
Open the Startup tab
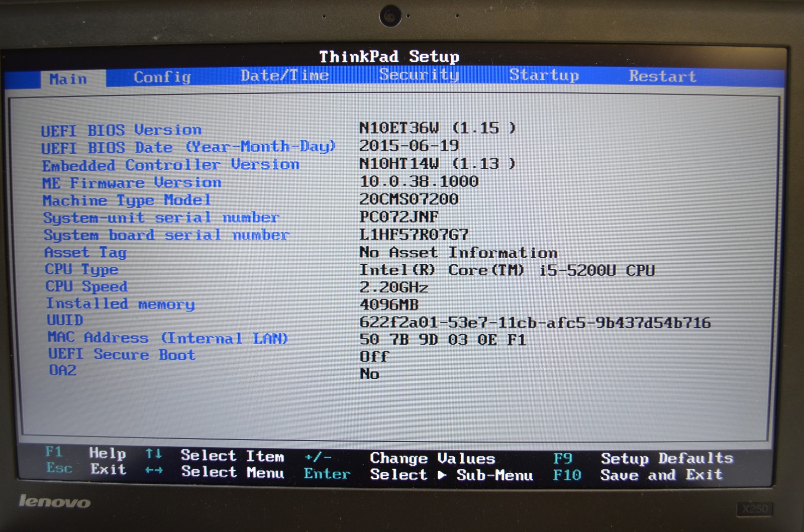click(x=544, y=75)
